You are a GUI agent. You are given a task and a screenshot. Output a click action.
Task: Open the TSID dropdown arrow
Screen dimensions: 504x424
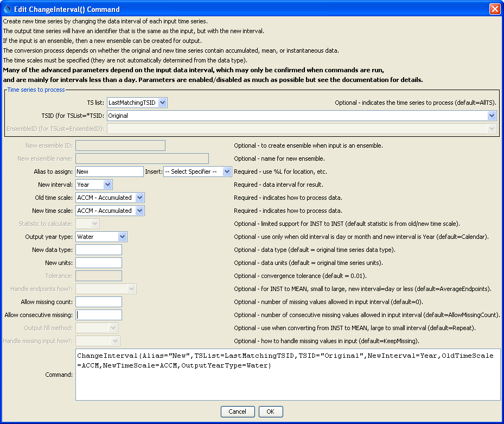[x=492, y=116]
